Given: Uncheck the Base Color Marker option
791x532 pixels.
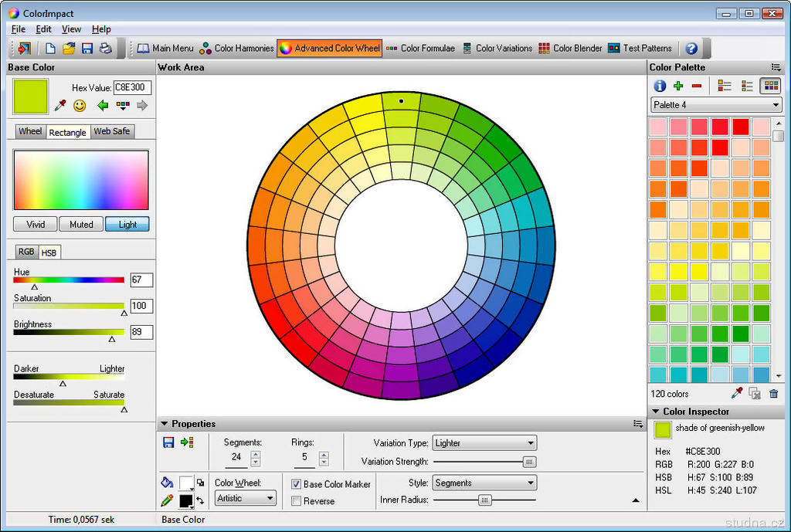Looking at the screenshot, I should 297,484.
